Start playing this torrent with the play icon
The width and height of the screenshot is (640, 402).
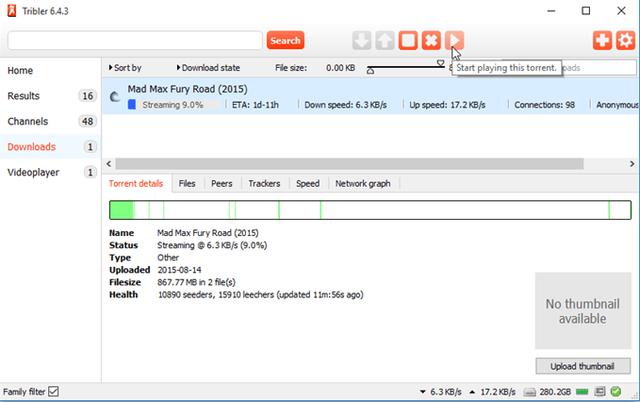pos(454,40)
